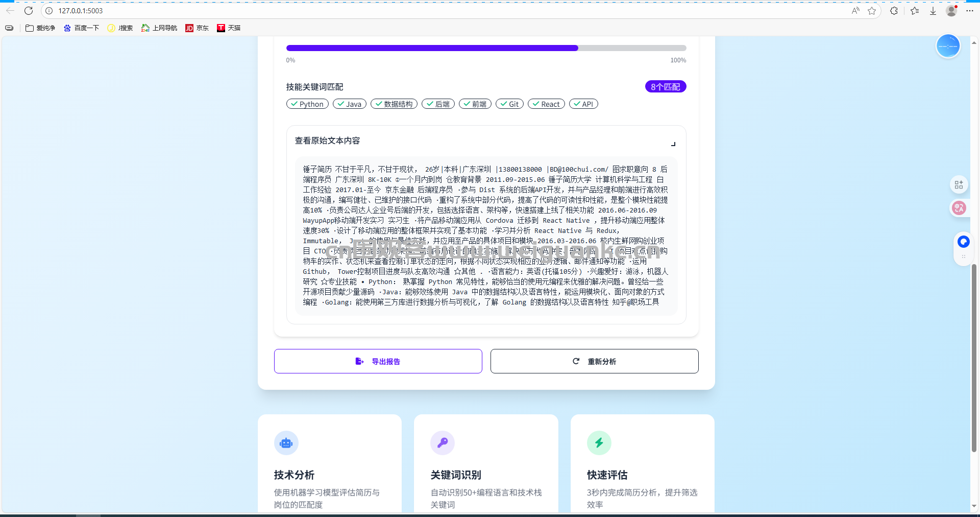The height and width of the screenshot is (517, 980).
Task: Open the 爱纯净 bookmarks folder
Action: click(x=40, y=28)
